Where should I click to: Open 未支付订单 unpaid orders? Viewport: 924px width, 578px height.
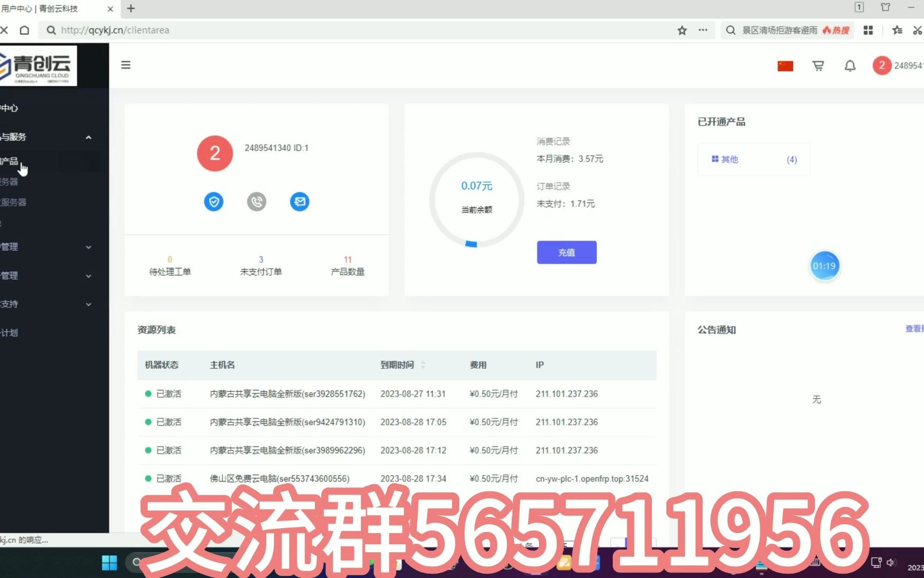click(261, 266)
